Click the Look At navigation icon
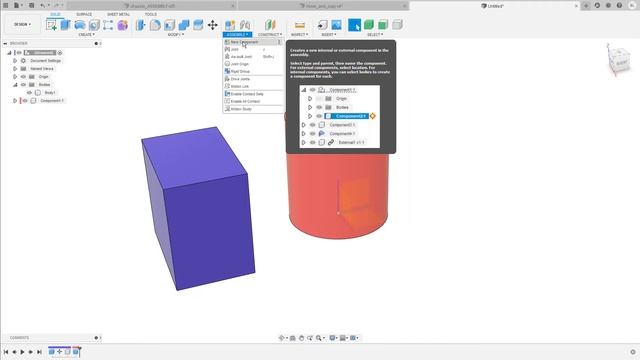Screen dimensions: 640x360 [x=293, y=338]
